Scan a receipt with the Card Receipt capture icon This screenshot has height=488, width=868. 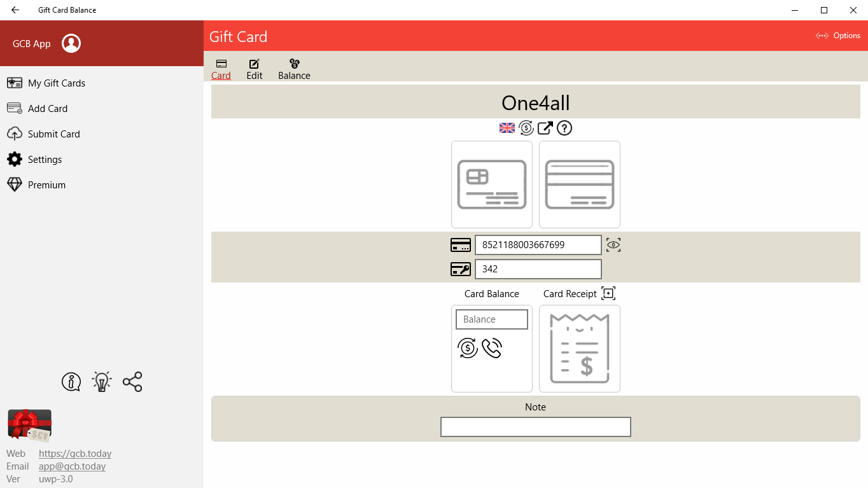tap(608, 293)
